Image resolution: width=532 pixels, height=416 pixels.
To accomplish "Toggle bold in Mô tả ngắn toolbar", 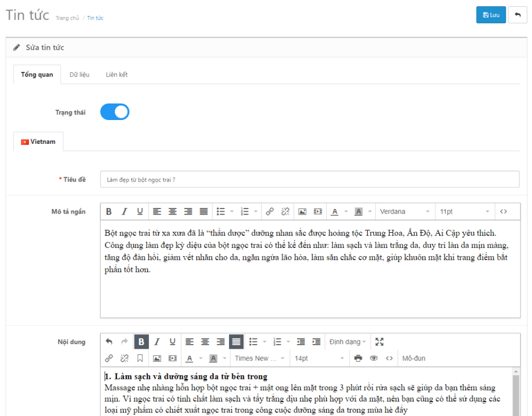I will click(109, 212).
